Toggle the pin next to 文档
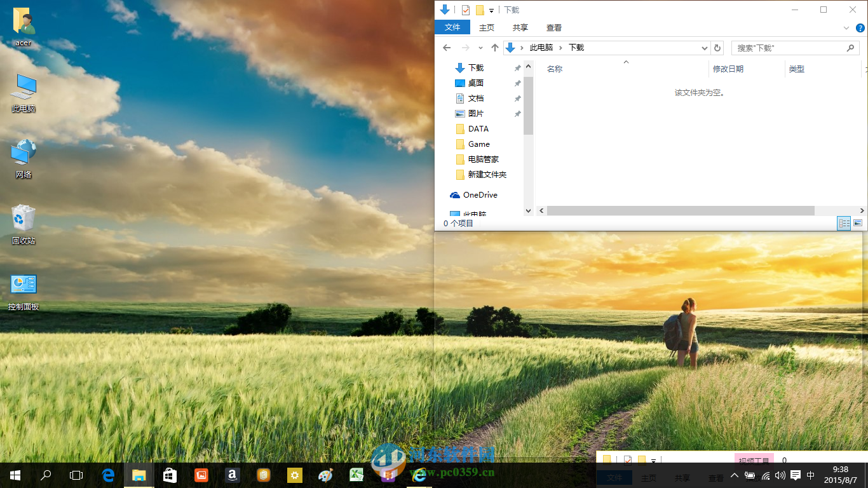The height and width of the screenshot is (488, 868). click(517, 98)
